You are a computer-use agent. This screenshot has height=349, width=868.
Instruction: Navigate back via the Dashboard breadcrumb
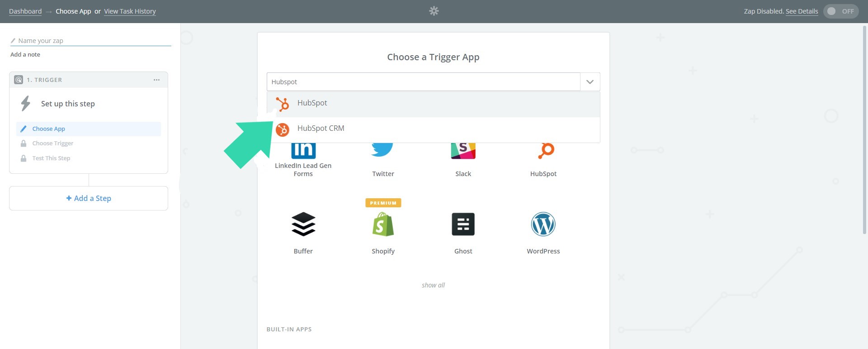(25, 11)
